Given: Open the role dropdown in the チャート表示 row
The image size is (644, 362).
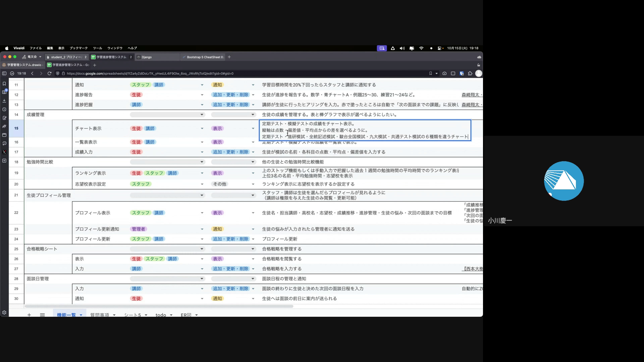Looking at the screenshot, I should 202,129.
